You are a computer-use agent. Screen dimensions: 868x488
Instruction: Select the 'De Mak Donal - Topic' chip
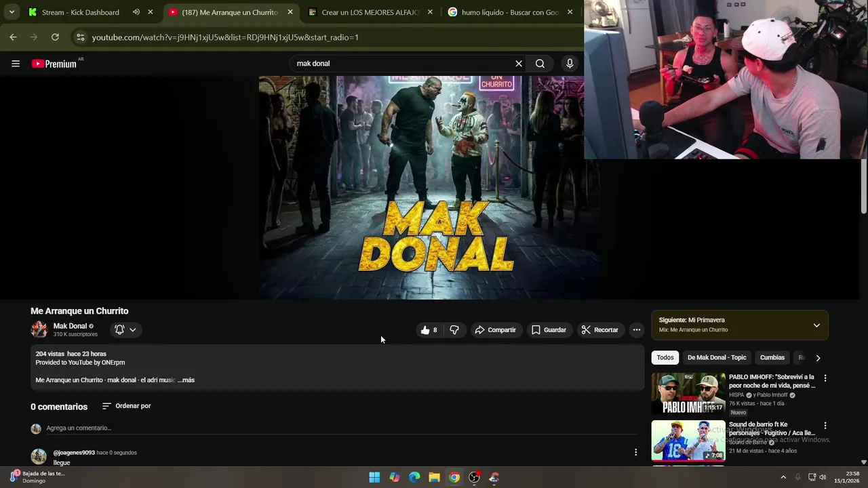(x=717, y=358)
